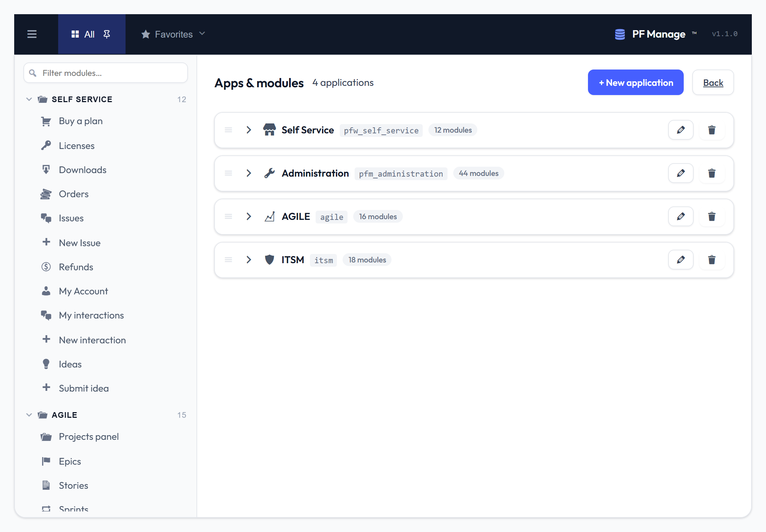The width and height of the screenshot is (766, 532).
Task: Click the Licenses key icon
Action: click(46, 145)
